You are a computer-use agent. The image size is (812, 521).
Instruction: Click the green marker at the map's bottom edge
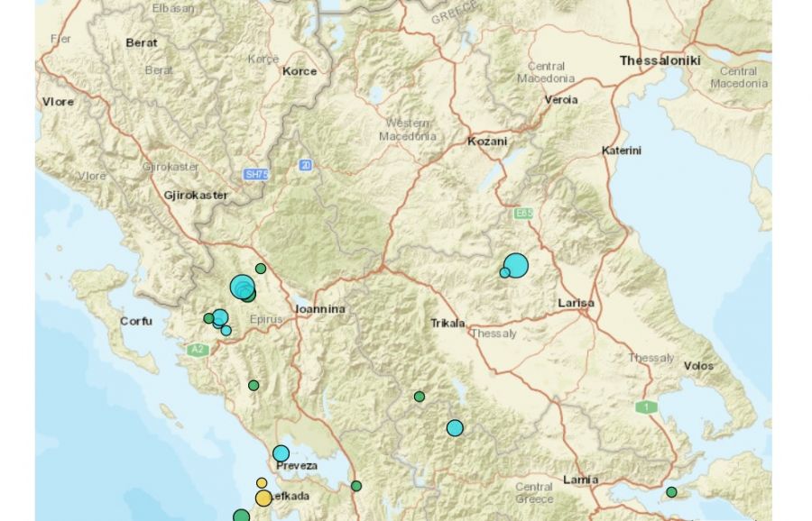pyautogui.click(x=241, y=516)
